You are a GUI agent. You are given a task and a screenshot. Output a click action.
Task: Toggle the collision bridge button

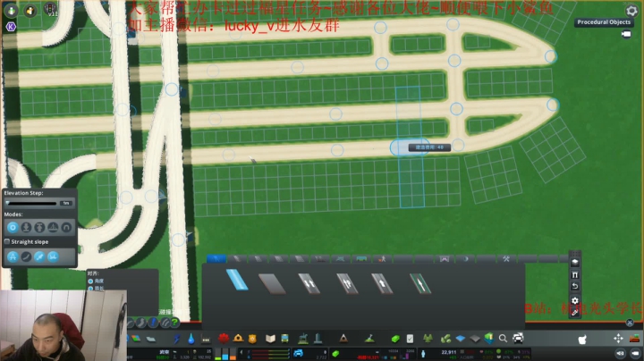pyautogui.click(x=53, y=256)
